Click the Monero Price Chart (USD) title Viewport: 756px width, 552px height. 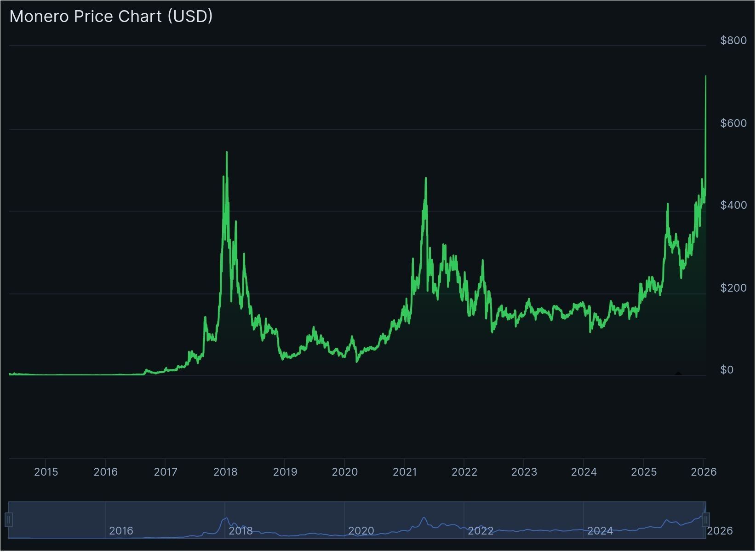(x=111, y=17)
